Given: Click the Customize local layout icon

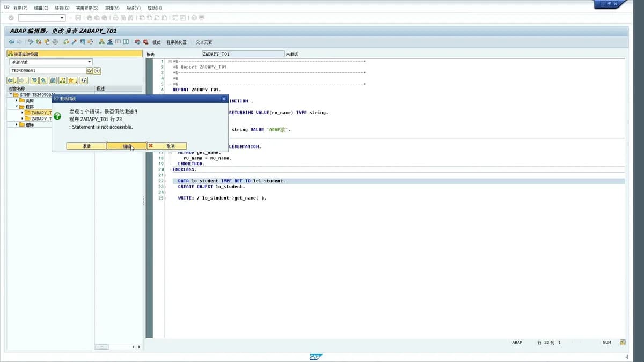Looking at the screenshot, I should click(201, 18).
